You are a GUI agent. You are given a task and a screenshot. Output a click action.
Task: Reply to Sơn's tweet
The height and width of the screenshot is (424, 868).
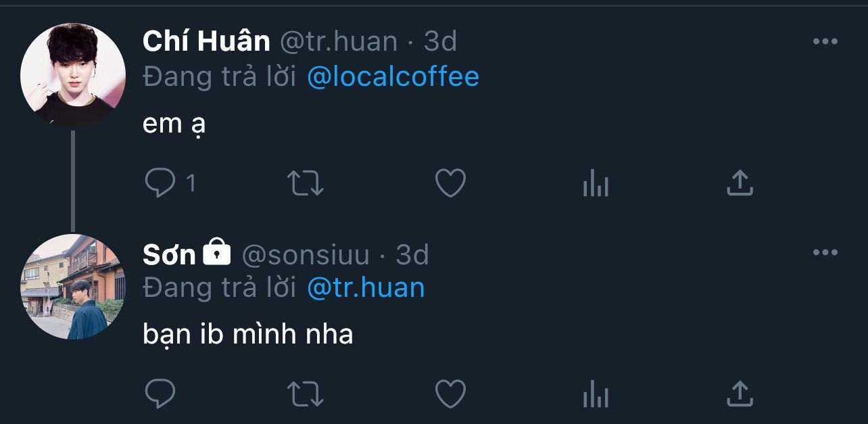[x=160, y=393]
